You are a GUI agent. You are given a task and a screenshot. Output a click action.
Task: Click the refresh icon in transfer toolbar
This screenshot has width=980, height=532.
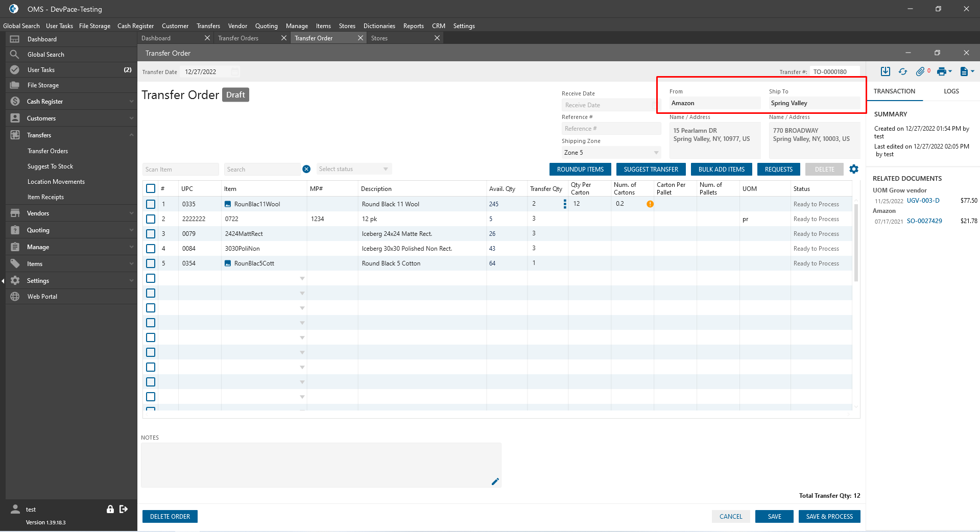click(x=903, y=72)
